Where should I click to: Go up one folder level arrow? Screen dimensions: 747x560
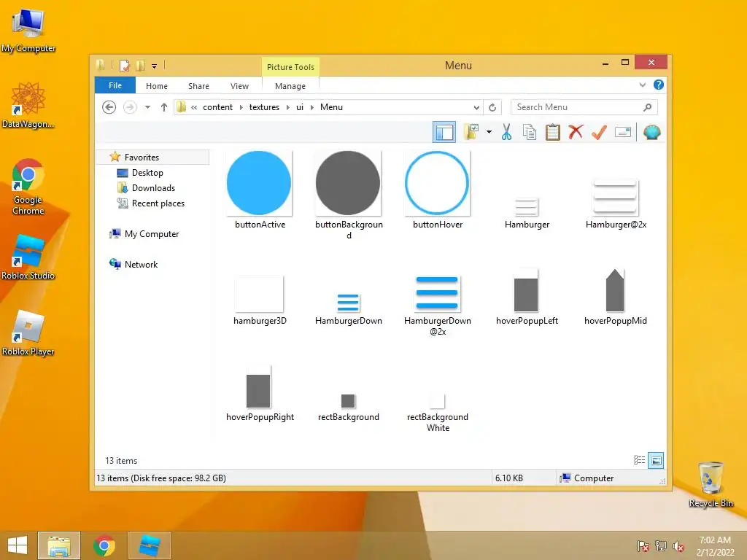pos(164,107)
